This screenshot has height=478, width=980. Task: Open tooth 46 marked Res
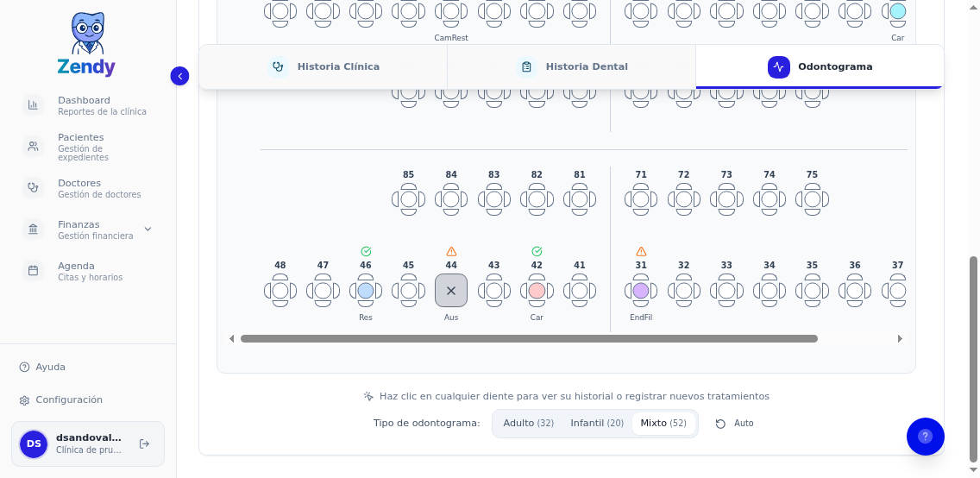click(366, 291)
